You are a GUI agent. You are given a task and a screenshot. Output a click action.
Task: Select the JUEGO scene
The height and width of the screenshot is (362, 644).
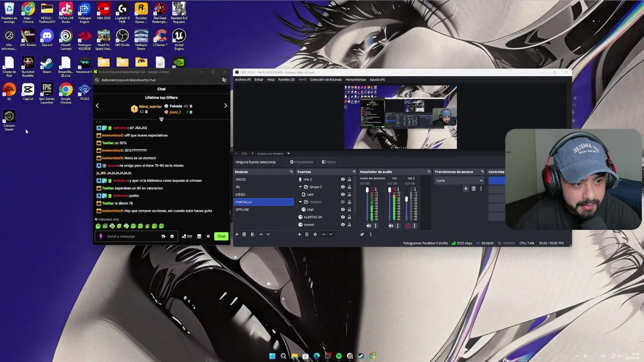[264, 195]
